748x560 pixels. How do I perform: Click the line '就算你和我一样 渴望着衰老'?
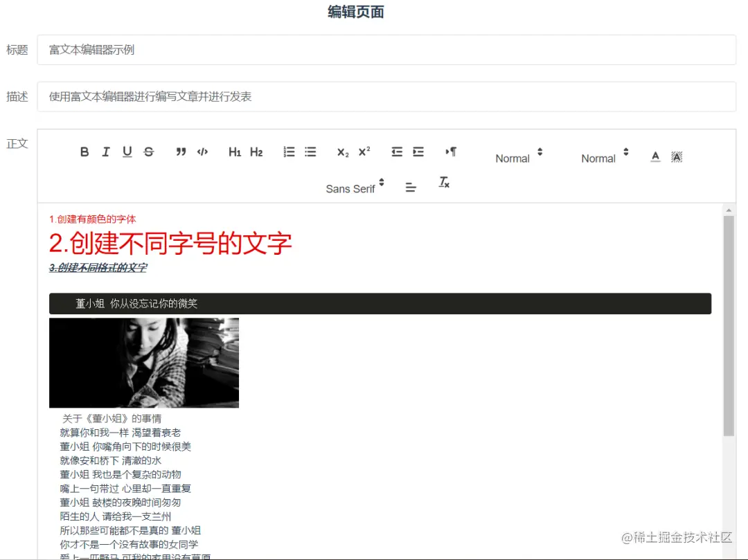pos(121,433)
